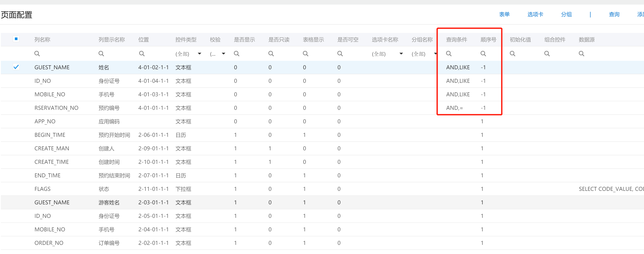Toggle the select-all header checkbox
The width and height of the screenshot is (644, 254).
16,39
